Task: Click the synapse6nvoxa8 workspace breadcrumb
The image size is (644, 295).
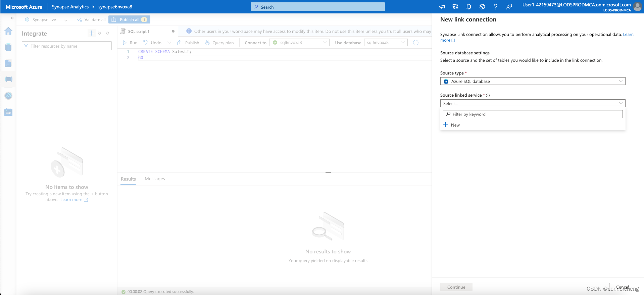Action: click(115, 7)
